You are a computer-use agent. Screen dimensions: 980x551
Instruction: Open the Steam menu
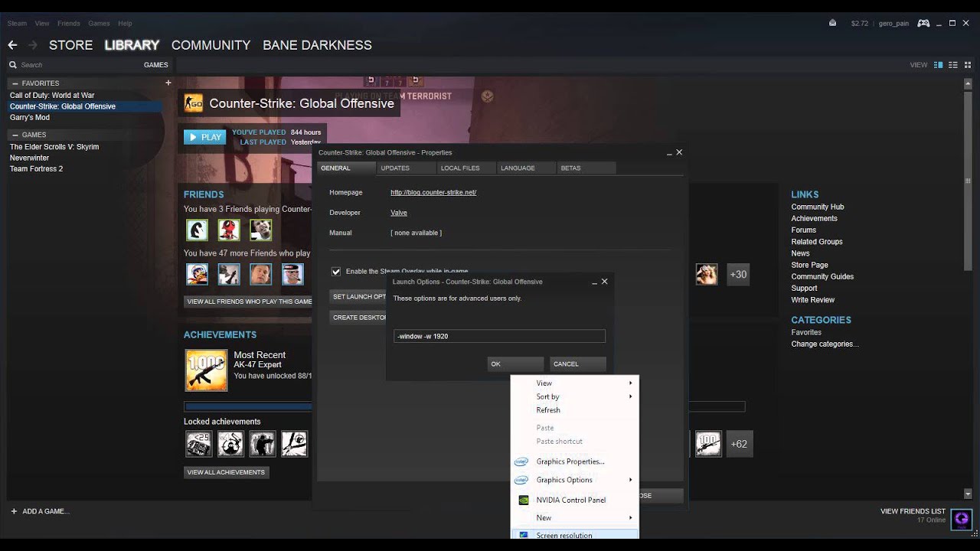pyautogui.click(x=17, y=23)
